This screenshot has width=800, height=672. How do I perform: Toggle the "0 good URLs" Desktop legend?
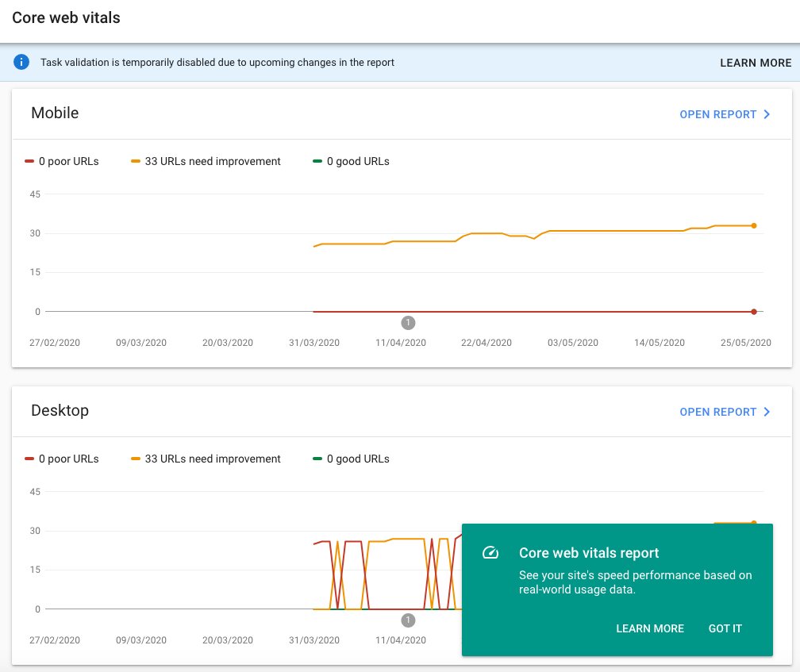pyautogui.click(x=351, y=459)
